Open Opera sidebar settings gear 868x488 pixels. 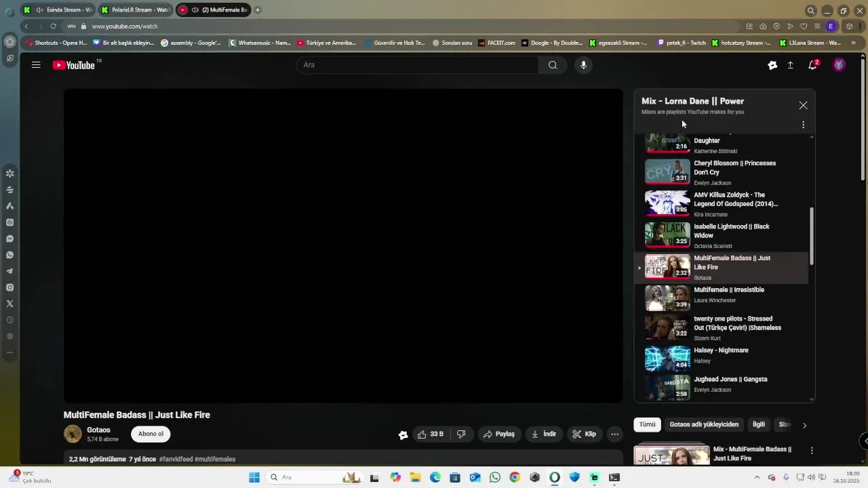10,336
